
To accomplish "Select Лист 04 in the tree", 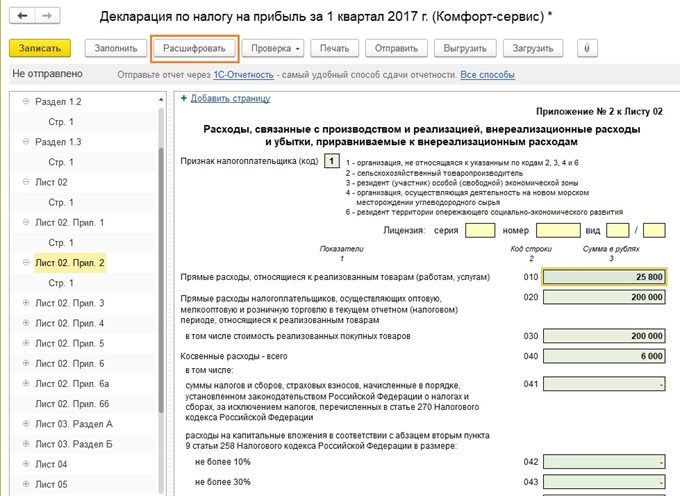I will [51, 464].
